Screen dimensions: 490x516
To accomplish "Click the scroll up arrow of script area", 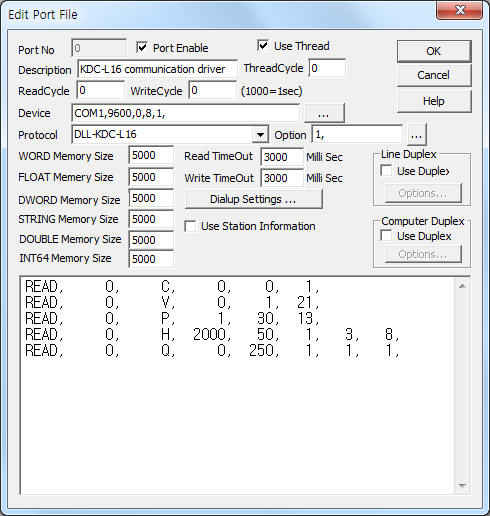I will [x=462, y=286].
